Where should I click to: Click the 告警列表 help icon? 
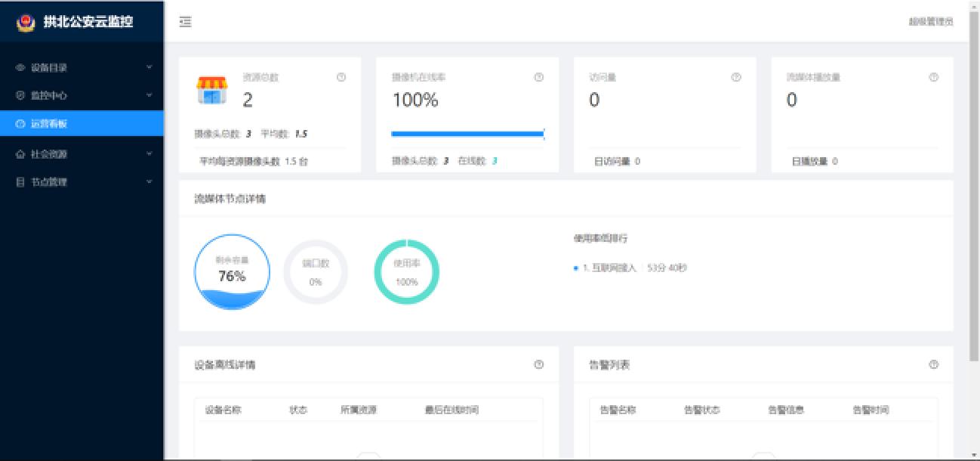pos(933,364)
